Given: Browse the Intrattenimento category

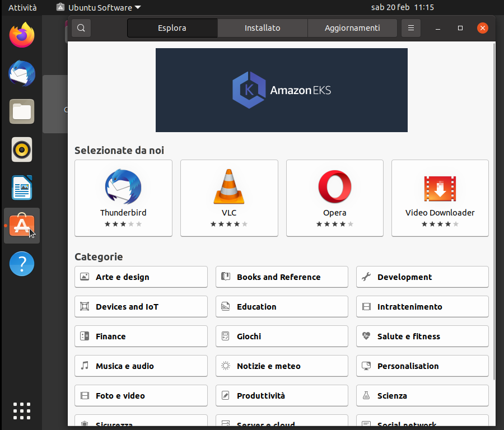Looking at the screenshot, I should (422, 306).
